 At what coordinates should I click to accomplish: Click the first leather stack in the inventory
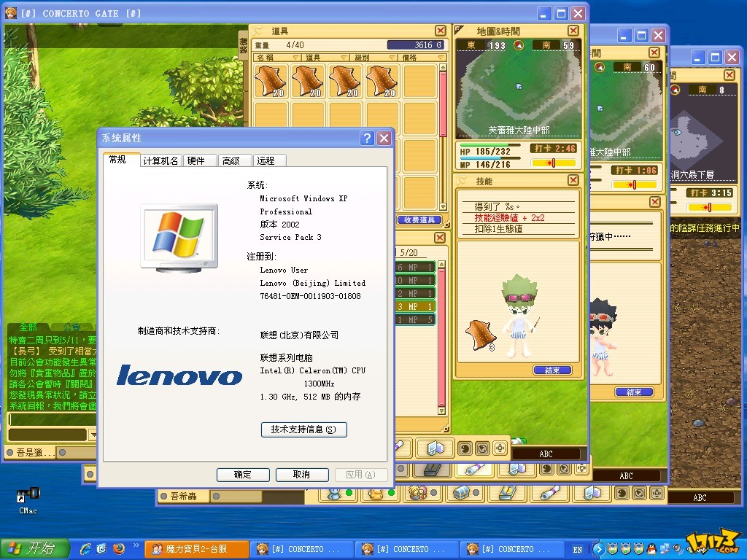(x=271, y=81)
